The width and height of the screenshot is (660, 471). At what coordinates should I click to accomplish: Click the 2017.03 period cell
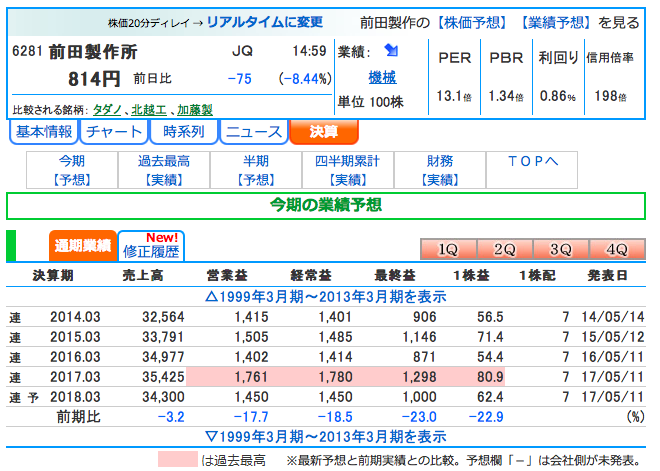click(75, 377)
